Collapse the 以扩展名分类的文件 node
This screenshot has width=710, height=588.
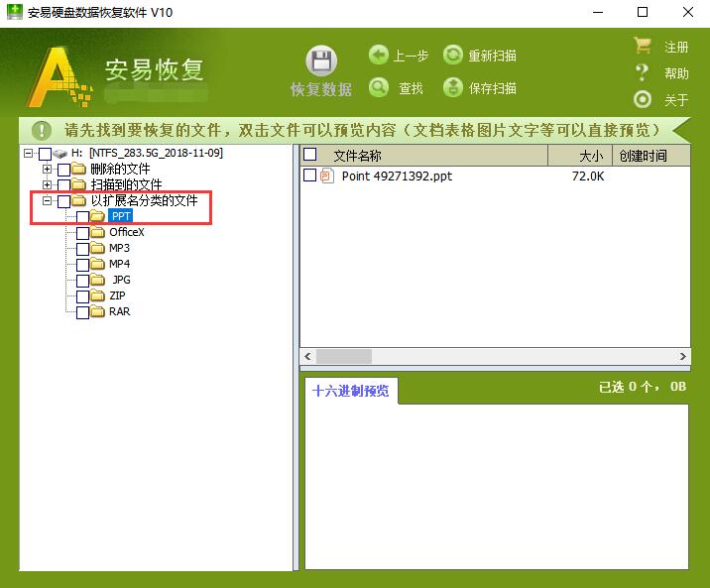[x=47, y=201]
